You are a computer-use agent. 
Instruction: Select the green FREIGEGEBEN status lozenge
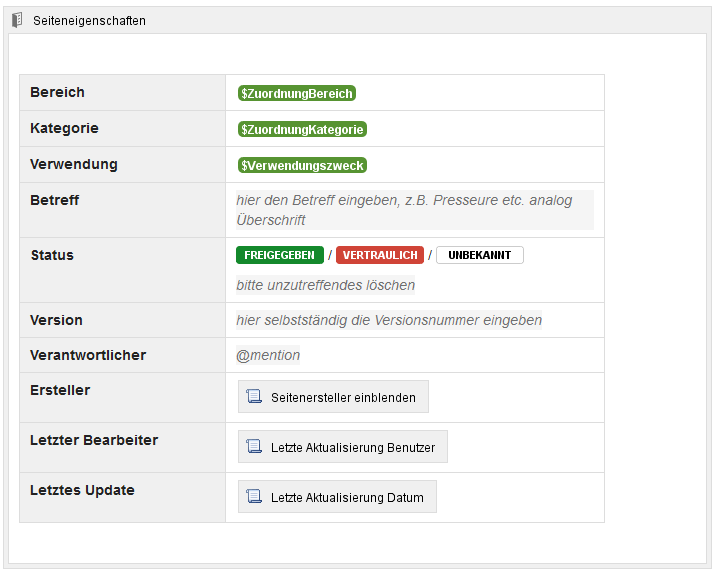tap(280, 255)
